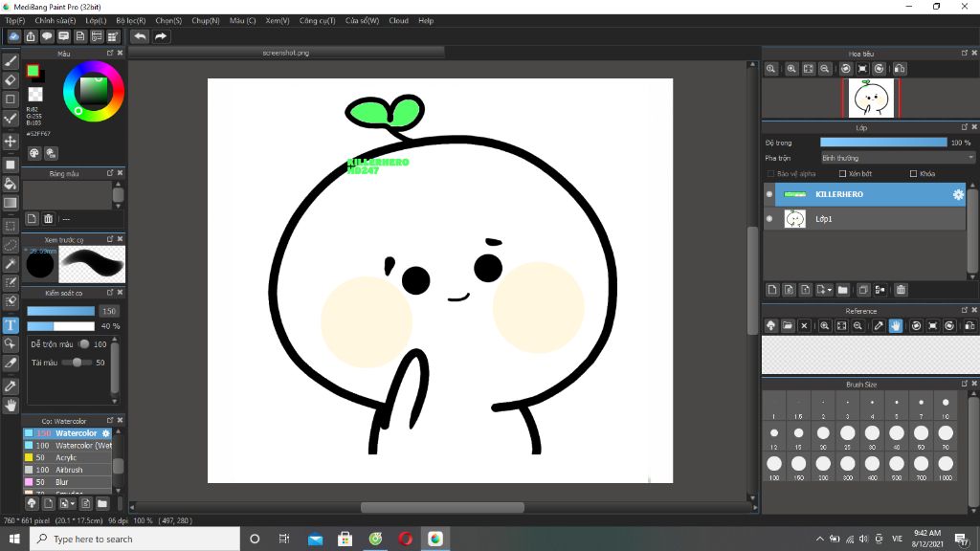The width and height of the screenshot is (980, 551).
Task: Switch to transparent color swatch
Action: [35, 95]
